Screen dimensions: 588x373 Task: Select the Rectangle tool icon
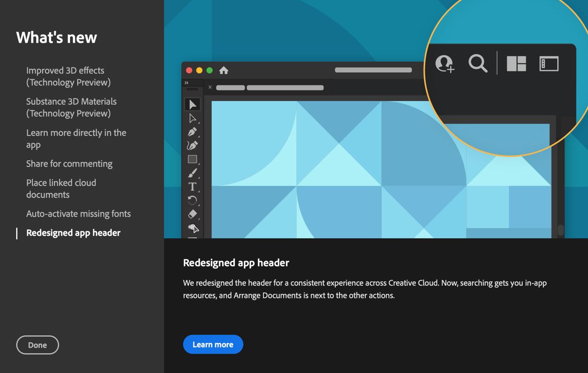(192, 159)
